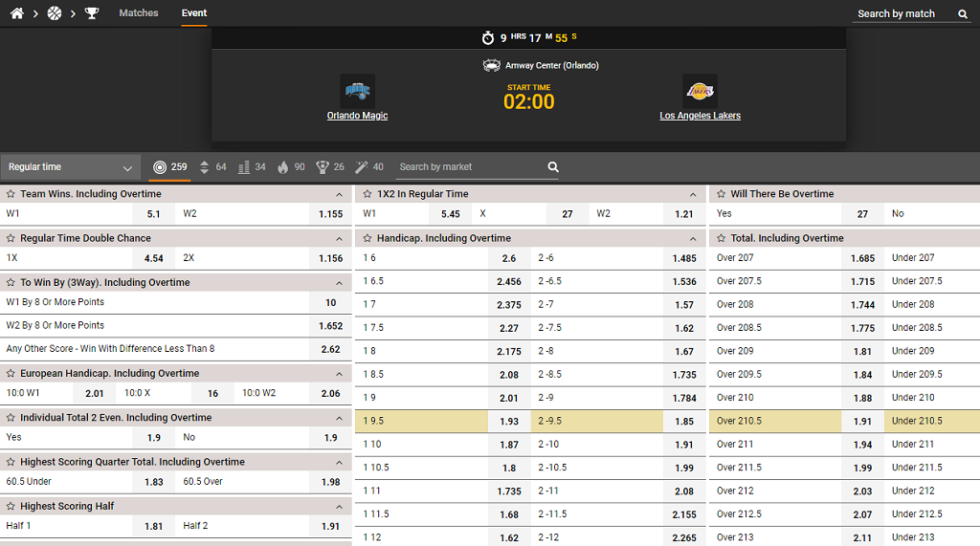Collapse the To Win By (3Way) section
This screenshot has height=546, width=980.
340,284
